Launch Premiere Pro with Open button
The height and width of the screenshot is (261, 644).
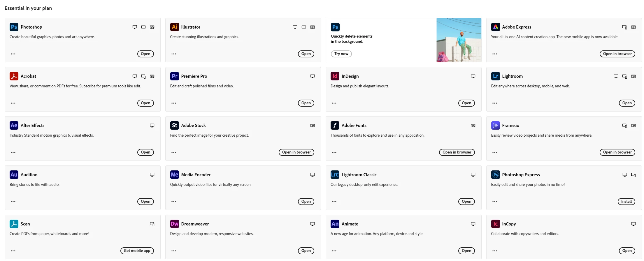pyautogui.click(x=306, y=103)
